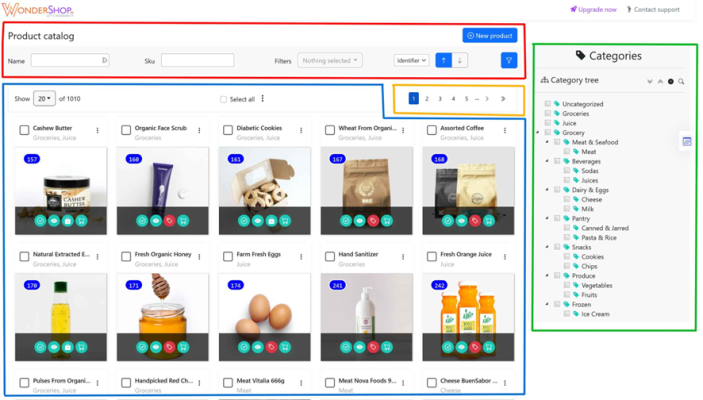703x400 pixels.
Task: Click the Name filter input field
Action: pyautogui.click(x=69, y=60)
